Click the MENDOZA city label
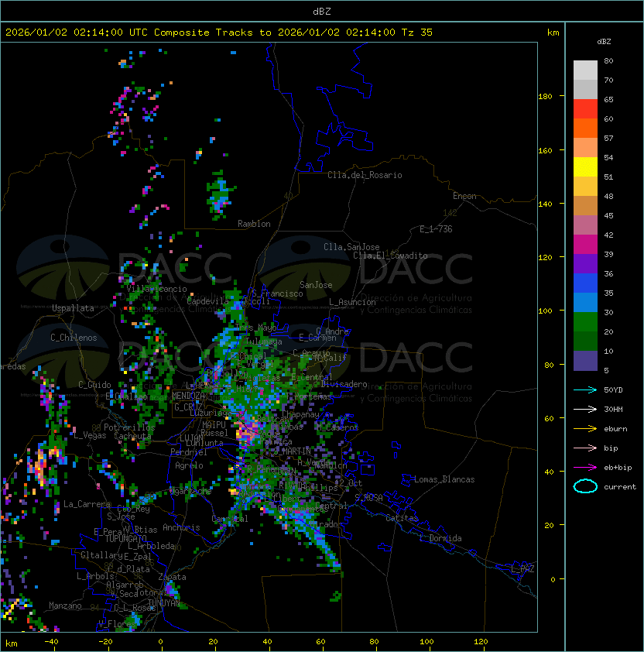Image resolution: width=644 pixels, height=652 pixels. (x=188, y=395)
